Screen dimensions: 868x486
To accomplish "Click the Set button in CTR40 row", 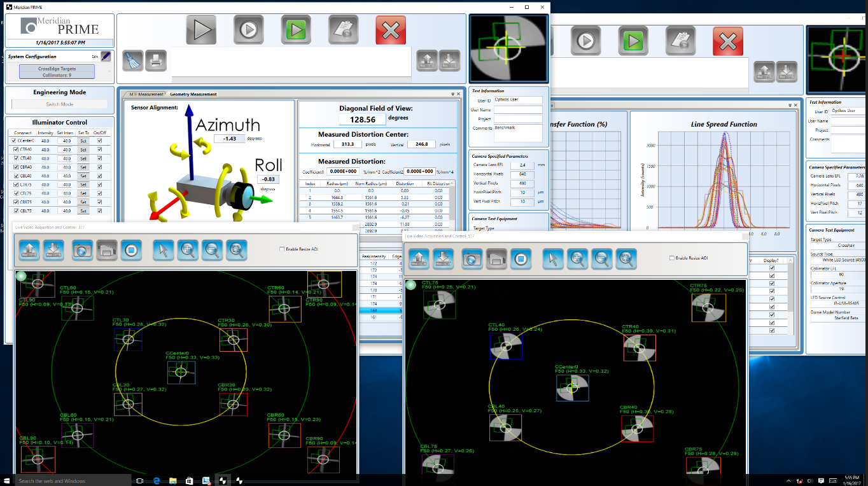I will (83, 149).
